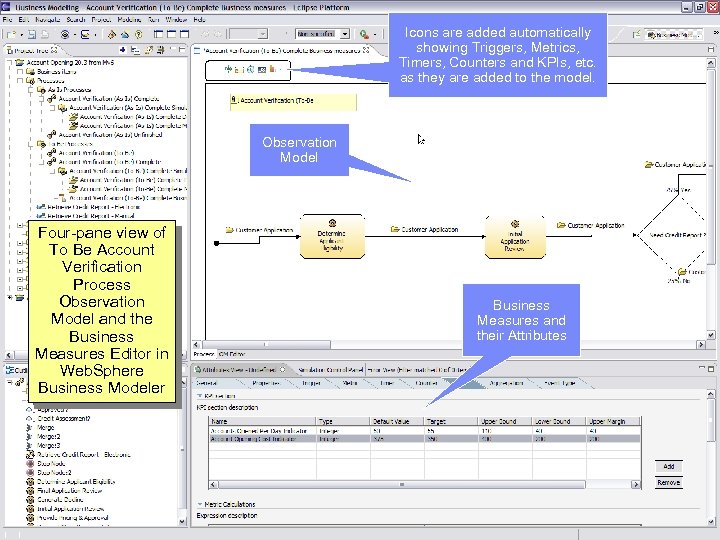720x540 pixels.
Task: Switch to the Trigger attributes tab
Action: 311,383
